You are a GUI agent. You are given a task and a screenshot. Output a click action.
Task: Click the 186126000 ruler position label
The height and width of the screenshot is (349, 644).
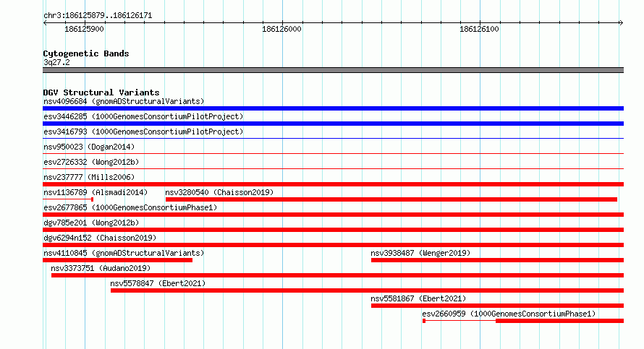(281, 29)
